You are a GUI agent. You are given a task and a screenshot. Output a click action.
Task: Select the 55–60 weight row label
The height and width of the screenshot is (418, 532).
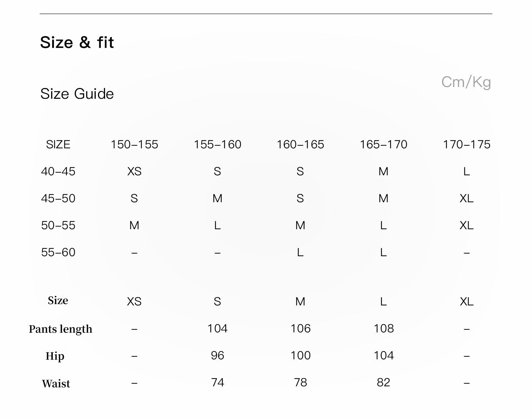coord(58,252)
